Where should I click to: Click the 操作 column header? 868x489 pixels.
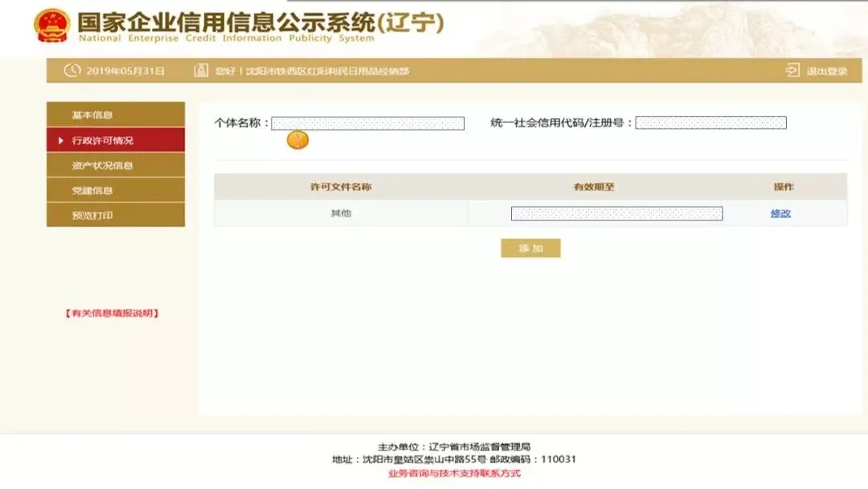(784, 187)
